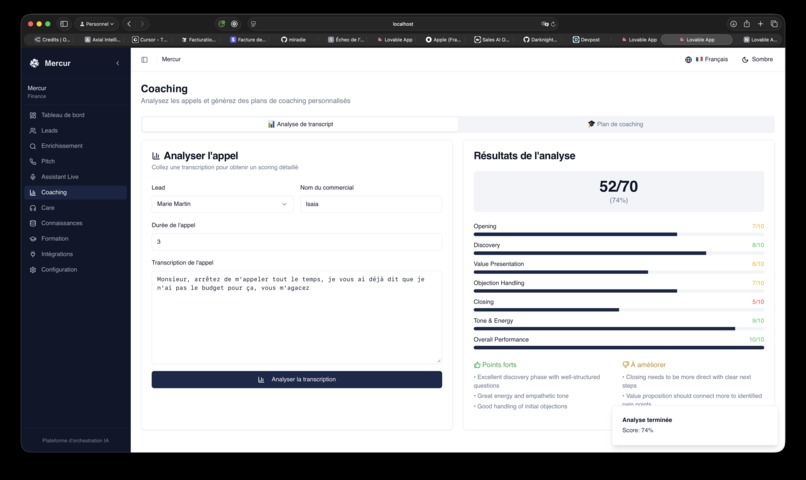Click the Objection Handling label
Image resolution: width=806 pixels, height=480 pixels.
[x=499, y=283]
